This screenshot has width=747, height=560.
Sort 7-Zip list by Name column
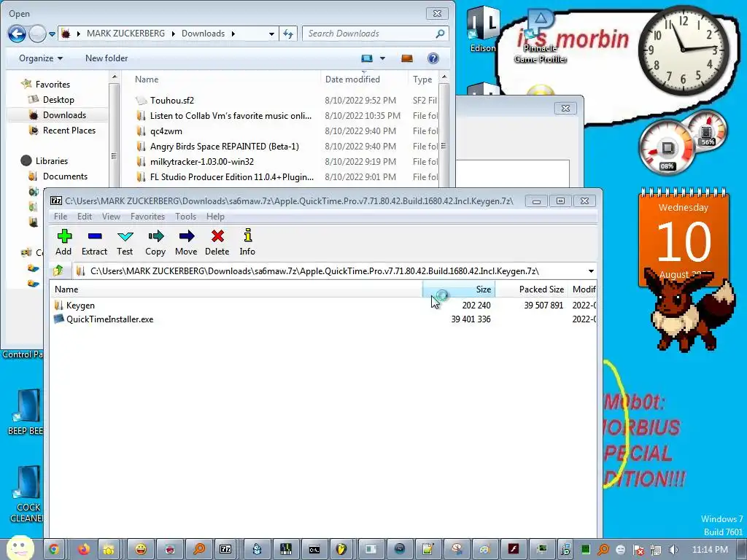(x=236, y=289)
